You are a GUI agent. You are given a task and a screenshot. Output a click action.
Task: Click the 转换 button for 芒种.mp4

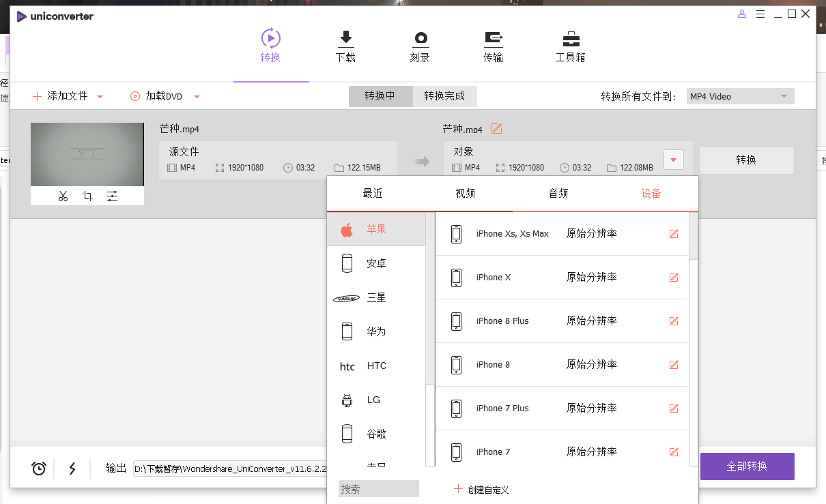tap(746, 160)
